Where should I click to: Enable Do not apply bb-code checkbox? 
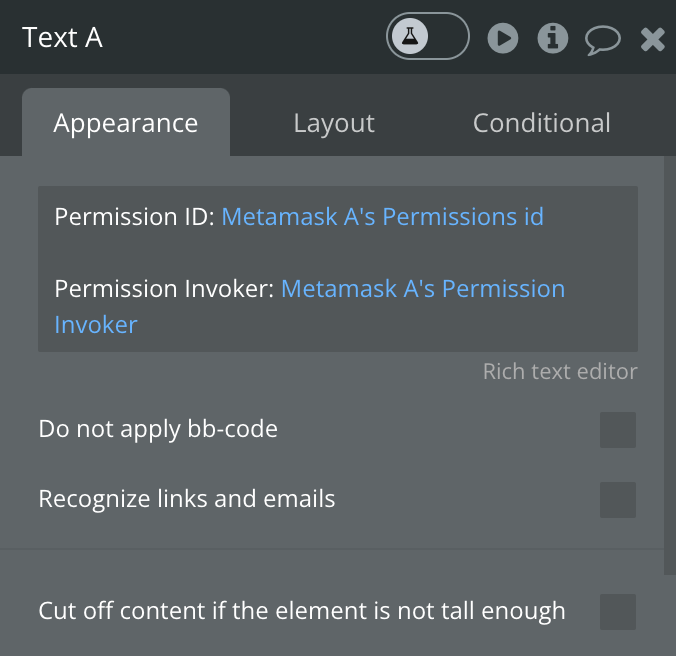pos(618,430)
